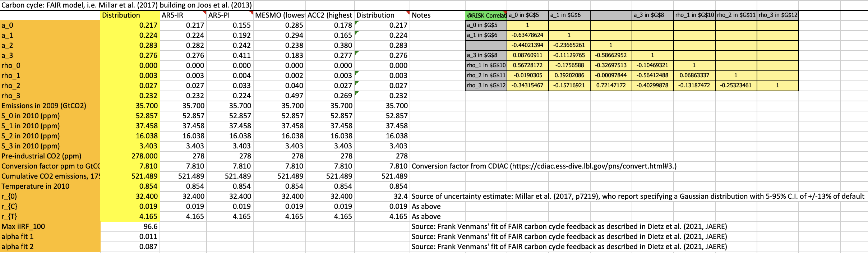Select the ACC2 (highest column header

pos(330,15)
